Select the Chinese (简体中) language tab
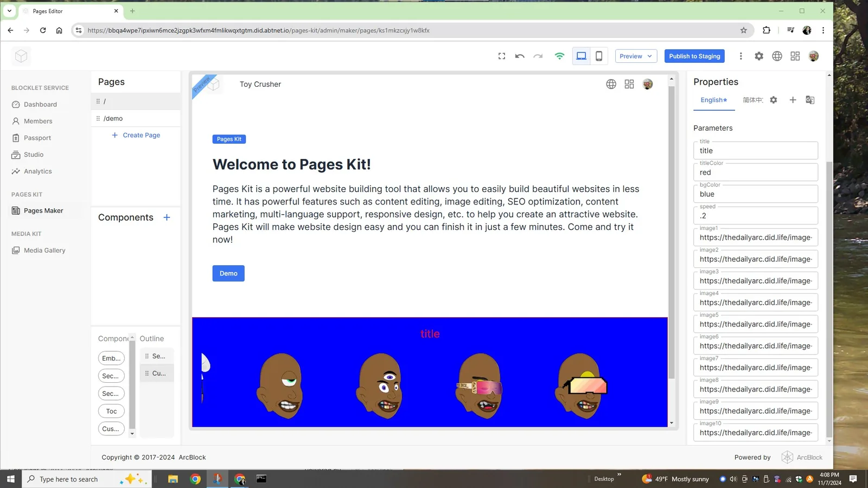The image size is (868, 488). click(752, 100)
